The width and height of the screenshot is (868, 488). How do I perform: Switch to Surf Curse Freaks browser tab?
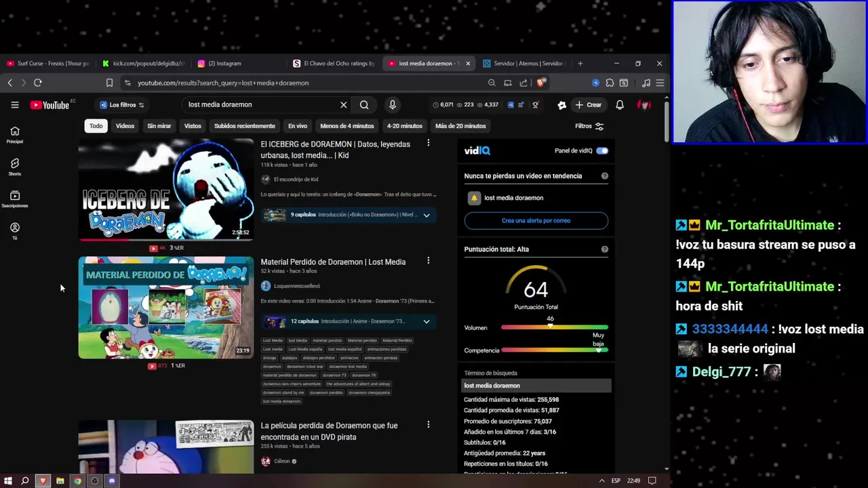click(x=47, y=63)
